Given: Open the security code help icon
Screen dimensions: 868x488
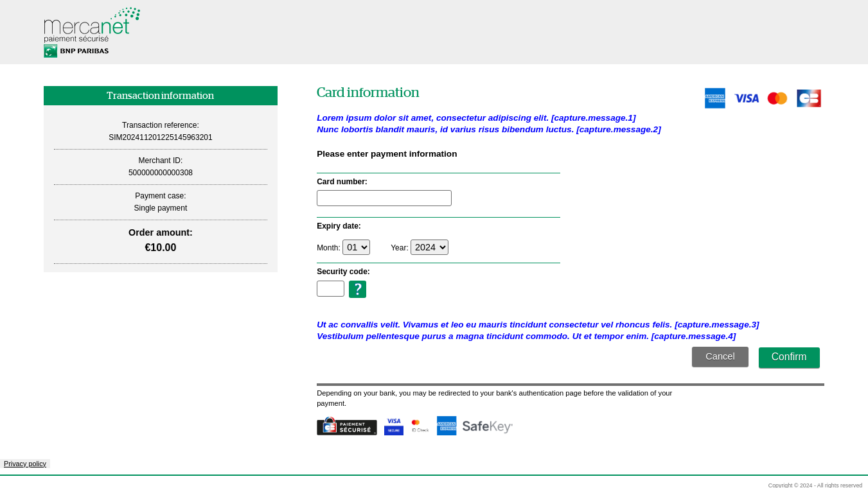Looking at the screenshot, I should [x=357, y=289].
